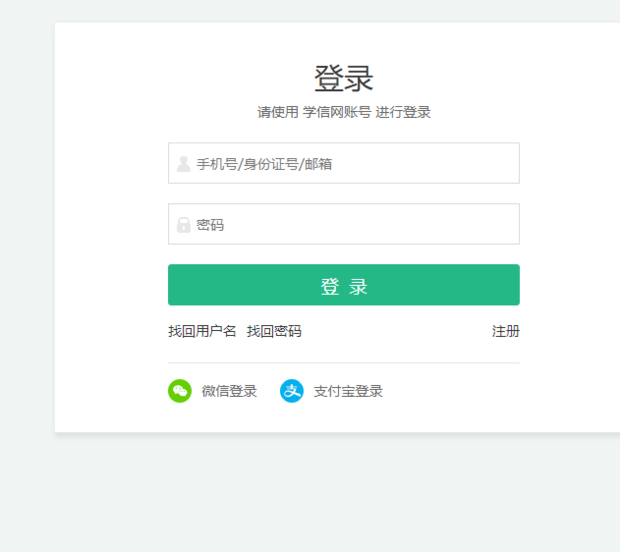
Task: Click the 请使用 学信网账号 进行登录 subtitle
Action: [x=344, y=112]
